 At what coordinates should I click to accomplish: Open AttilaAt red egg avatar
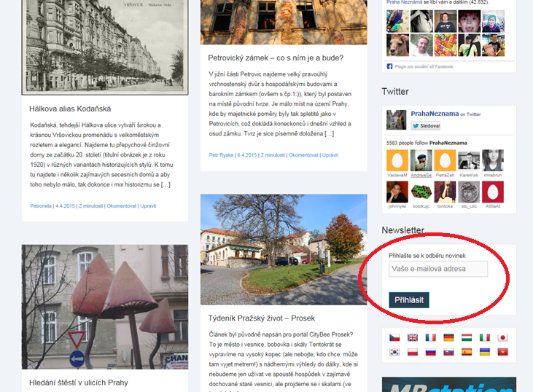[493, 192]
